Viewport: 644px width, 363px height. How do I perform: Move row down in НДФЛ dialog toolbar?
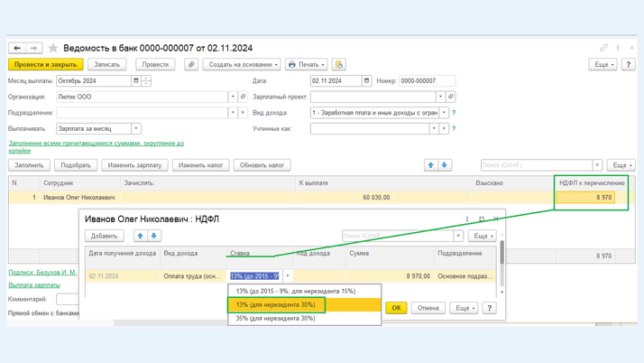pyautogui.click(x=154, y=236)
